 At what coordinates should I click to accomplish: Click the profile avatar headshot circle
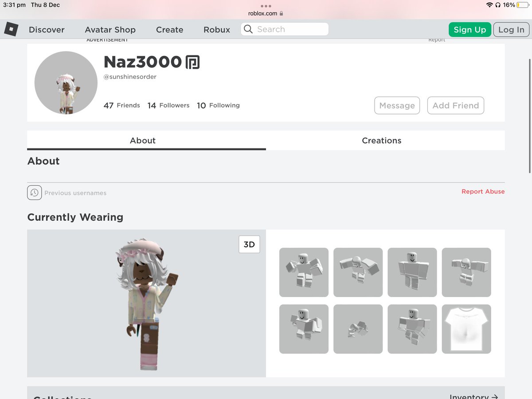tap(66, 83)
